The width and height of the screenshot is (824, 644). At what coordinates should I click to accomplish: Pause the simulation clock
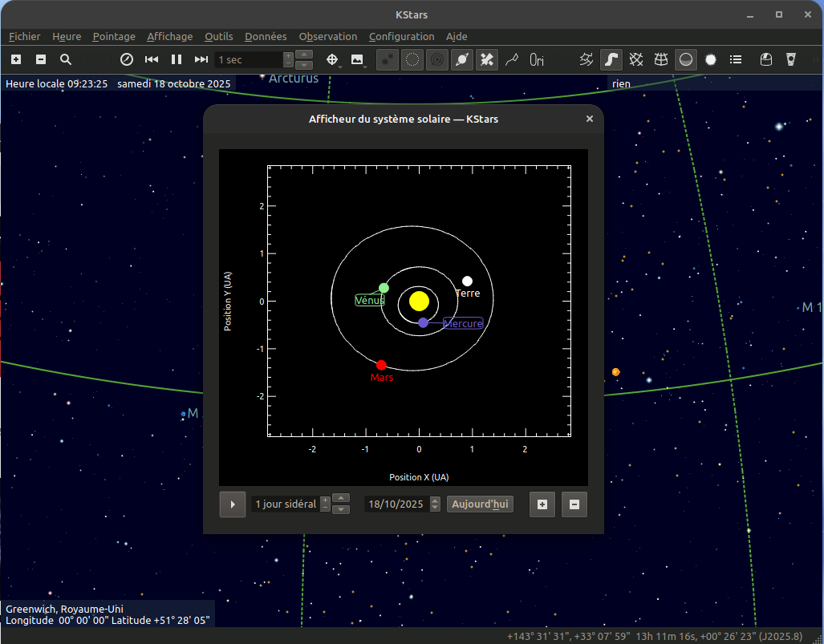(x=177, y=59)
